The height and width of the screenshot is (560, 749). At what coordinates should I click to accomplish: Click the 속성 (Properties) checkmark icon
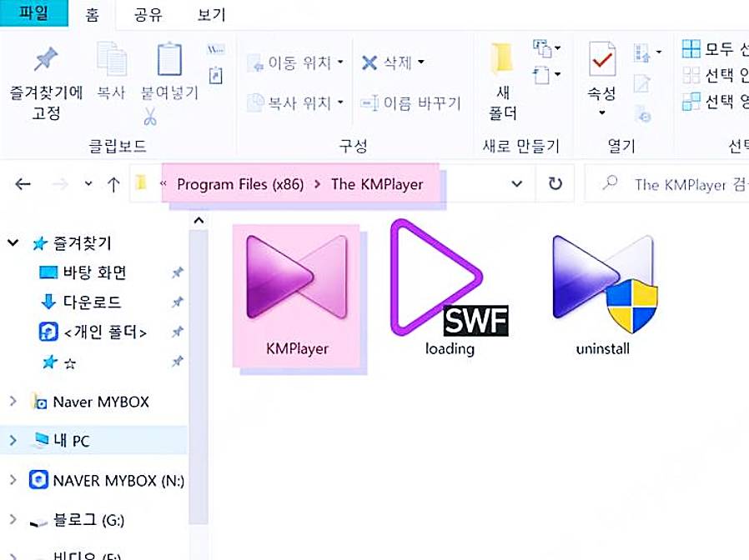[602, 59]
